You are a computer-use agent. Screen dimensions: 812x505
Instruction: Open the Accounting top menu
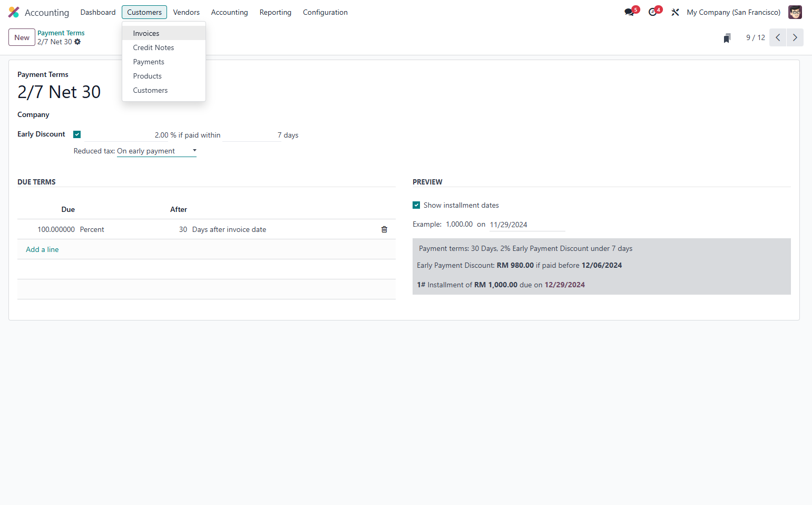(229, 12)
